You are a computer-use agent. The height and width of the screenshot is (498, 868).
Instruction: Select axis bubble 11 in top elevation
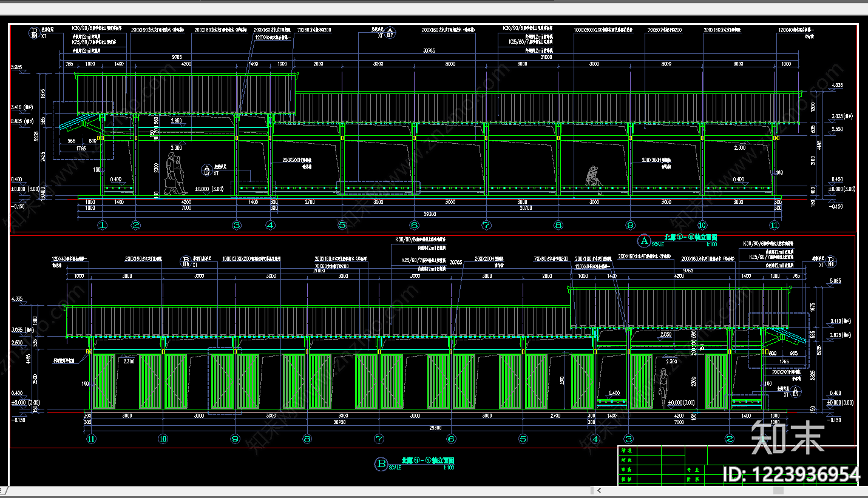[x=774, y=225]
